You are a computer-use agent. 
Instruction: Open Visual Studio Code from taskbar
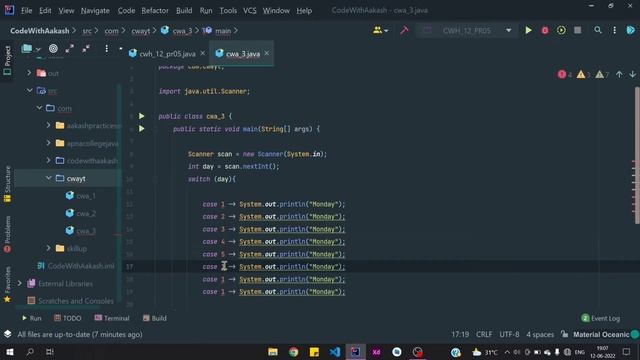click(335, 352)
